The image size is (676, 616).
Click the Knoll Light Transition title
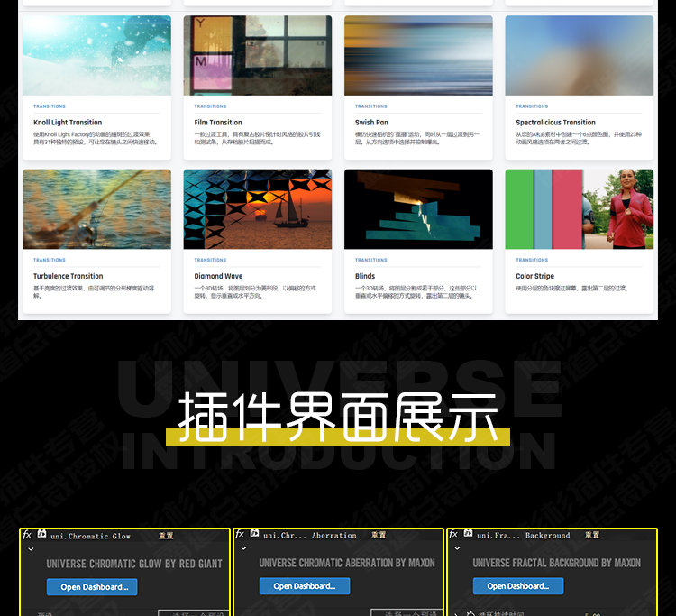click(x=68, y=123)
